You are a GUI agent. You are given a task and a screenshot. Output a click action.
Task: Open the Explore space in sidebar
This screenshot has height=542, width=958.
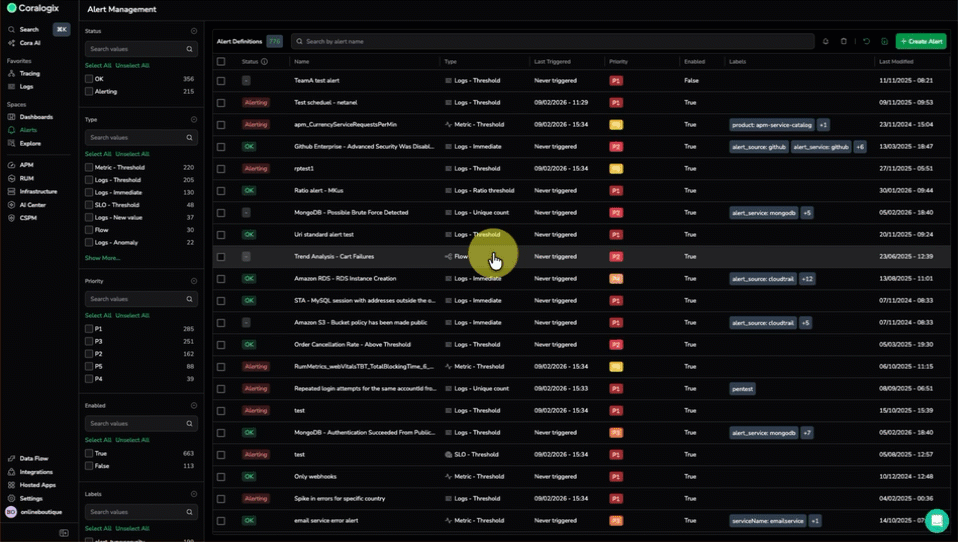(x=30, y=143)
